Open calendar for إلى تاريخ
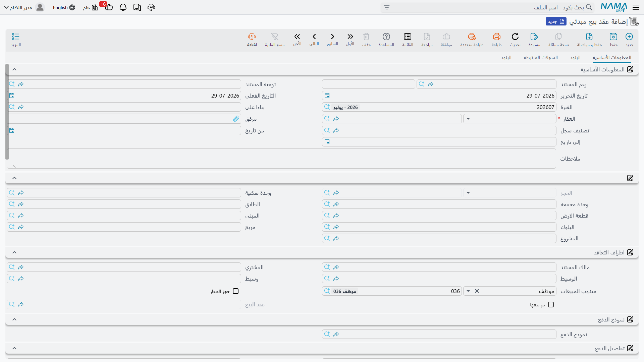This screenshot has height=362, width=644. (x=327, y=142)
